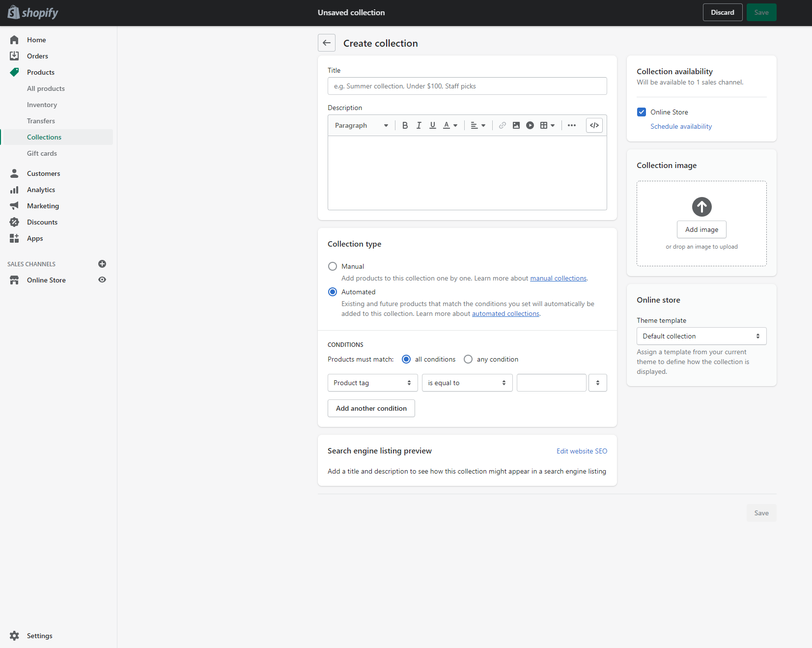Open Inventory in the Products submenu

tap(42, 105)
